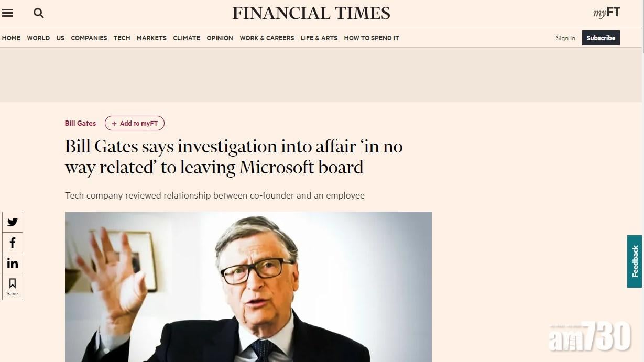The image size is (644, 362).
Task: Go to the Tech section
Action: (x=122, y=38)
